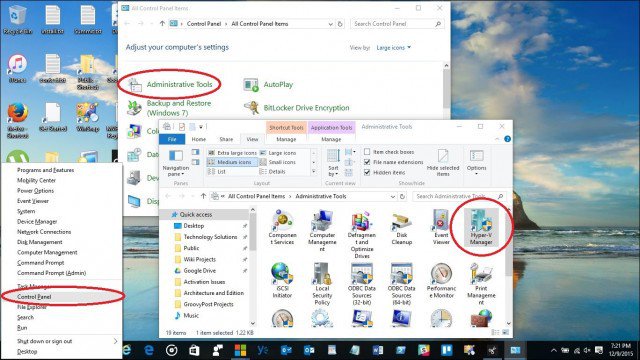Image resolution: width=640 pixels, height=360 pixels.
Task: Open iSCSI Initiator shortcut
Action: [x=282, y=281]
